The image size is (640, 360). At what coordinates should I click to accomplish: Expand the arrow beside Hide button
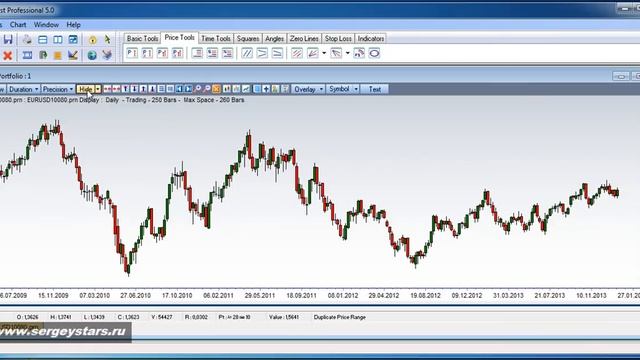[98, 89]
